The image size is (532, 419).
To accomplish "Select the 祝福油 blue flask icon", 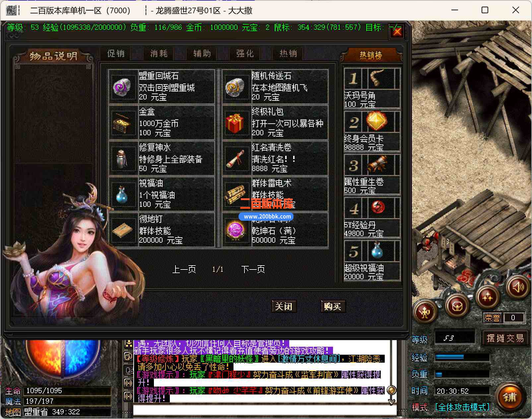I will [x=122, y=195].
